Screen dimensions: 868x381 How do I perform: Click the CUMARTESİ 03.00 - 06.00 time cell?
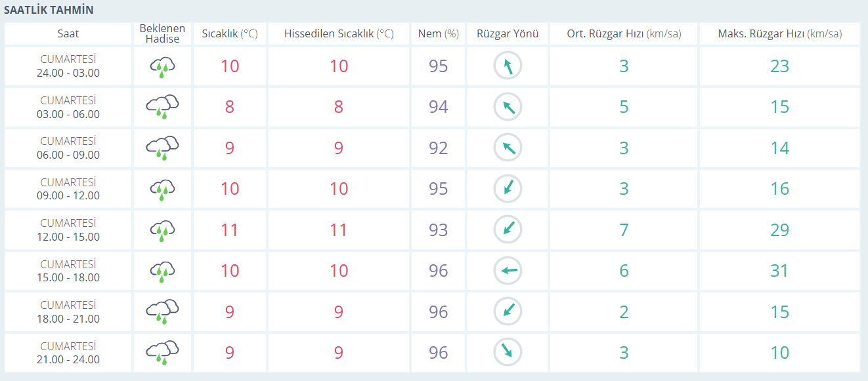pos(68,107)
